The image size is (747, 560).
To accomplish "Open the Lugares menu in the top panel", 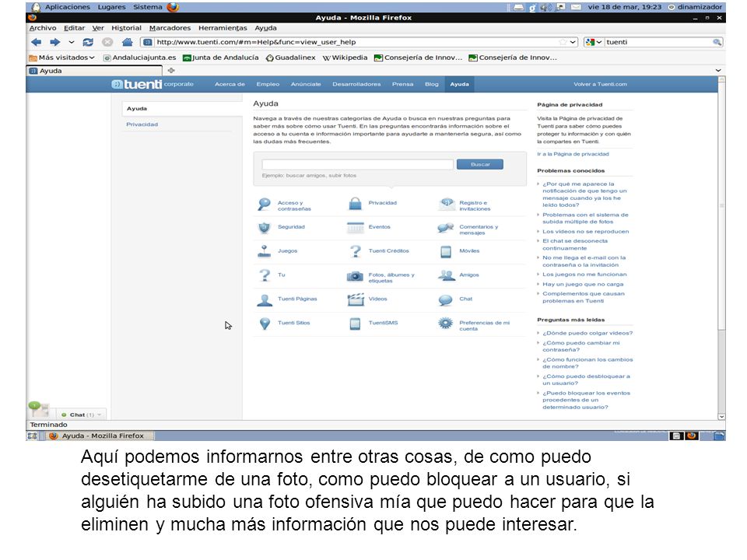I will (x=111, y=7).
